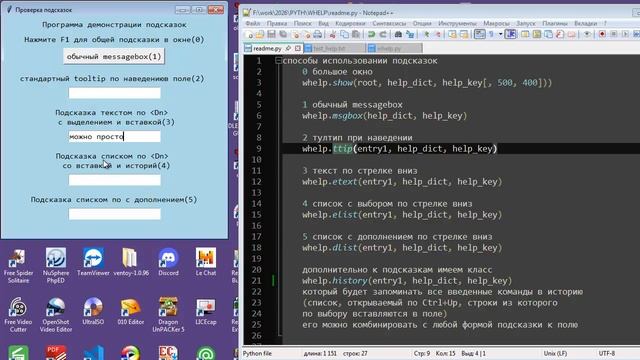Click whelp.msgbox on line 6
Viewport: 640px width, 360px height.
(x=332, y=116)
